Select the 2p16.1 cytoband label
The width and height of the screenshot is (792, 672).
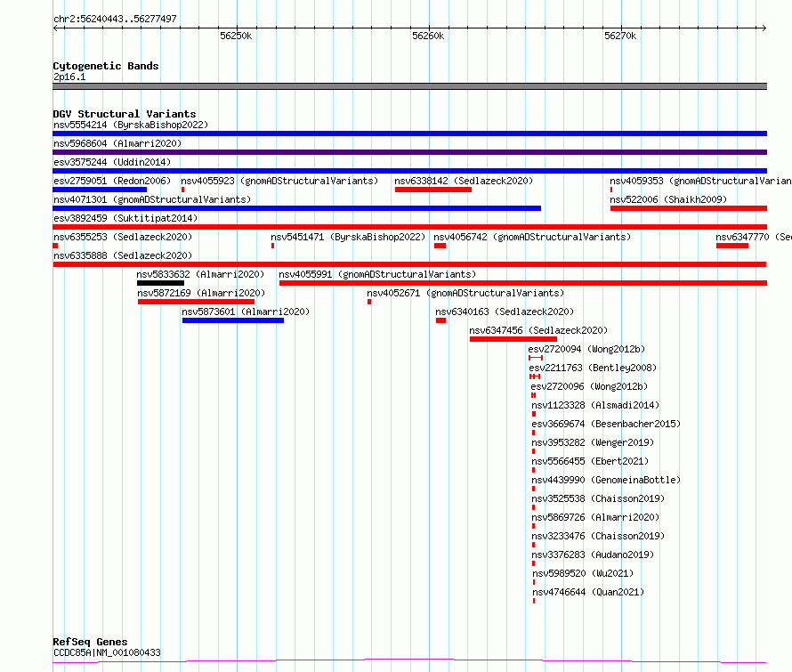(x=69, y=77)
